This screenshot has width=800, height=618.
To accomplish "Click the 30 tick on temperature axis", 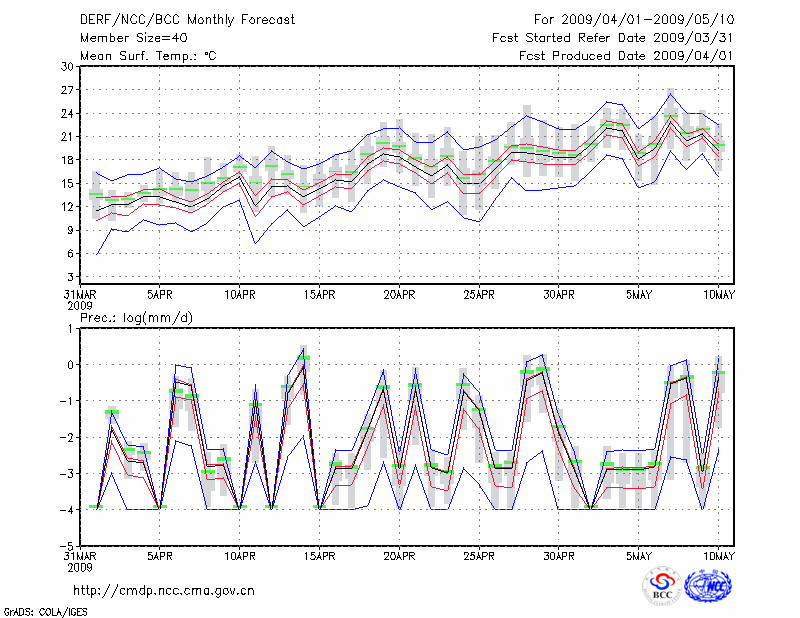I will tap(67, 66).
